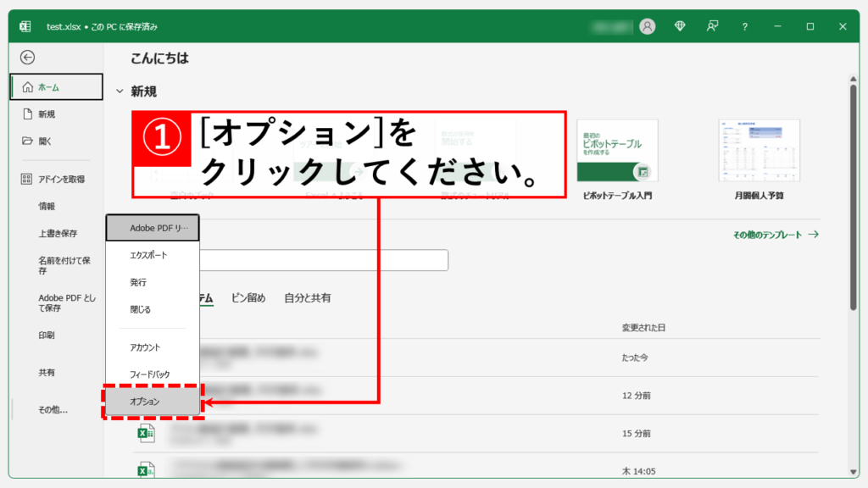Open the user account profile icon
The image size is (868, 488).
click(648, 26)
